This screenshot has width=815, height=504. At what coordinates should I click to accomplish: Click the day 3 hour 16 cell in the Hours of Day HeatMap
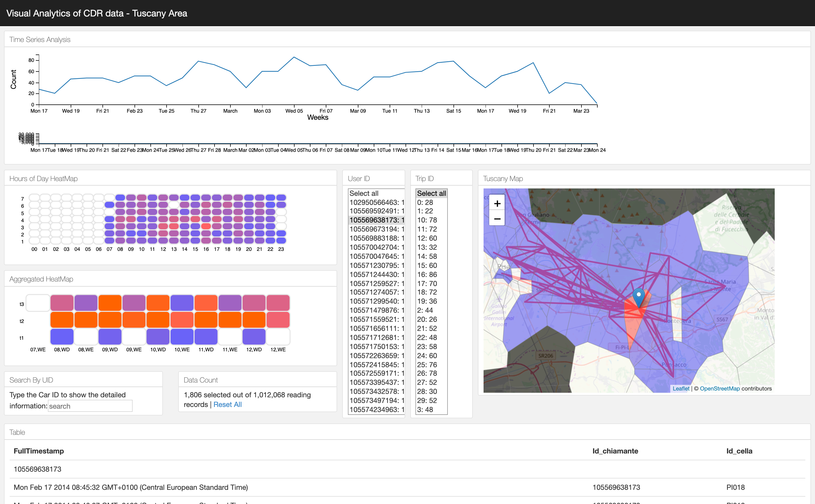point(206,226)
